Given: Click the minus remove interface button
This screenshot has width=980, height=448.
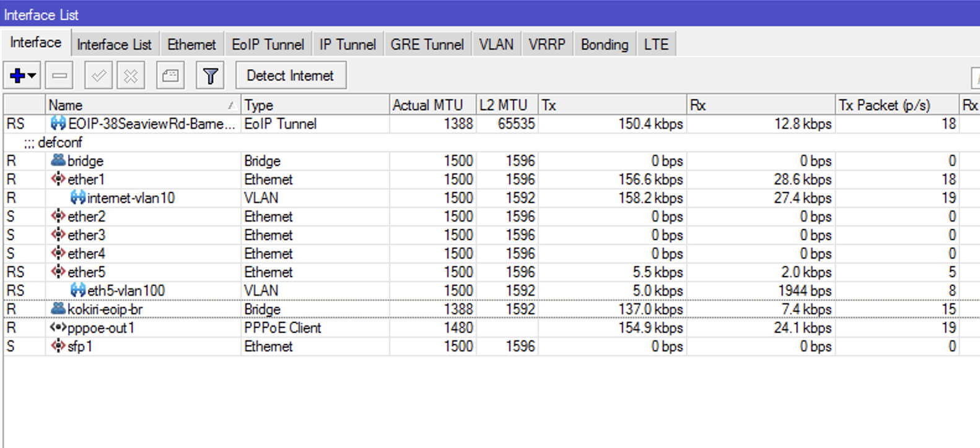Looking at the screenshot, I should pyautogui.click(x=59, y=75).
